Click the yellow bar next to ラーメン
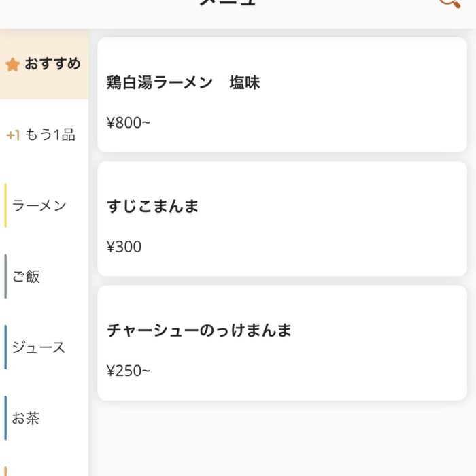 point(6,205)
